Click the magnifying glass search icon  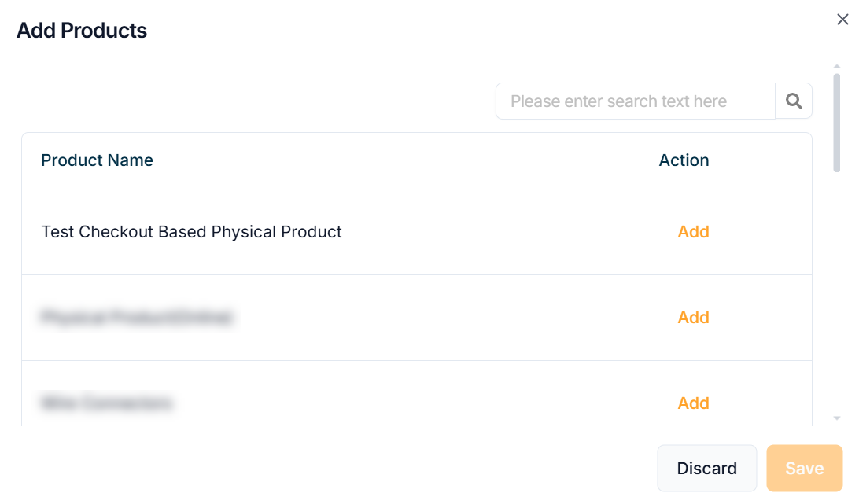[794, 101]
